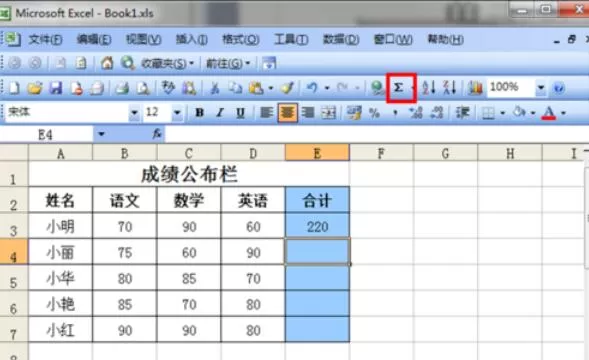Click the Permission icon in Standard toolbar
This screenshot has height=360, width=589.
[x=77, y=88]
